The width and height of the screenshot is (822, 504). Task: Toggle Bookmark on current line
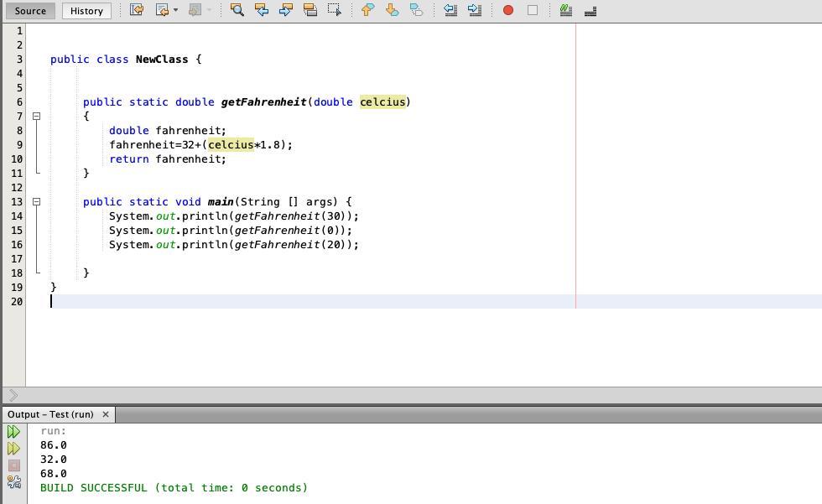coord(416,10)
